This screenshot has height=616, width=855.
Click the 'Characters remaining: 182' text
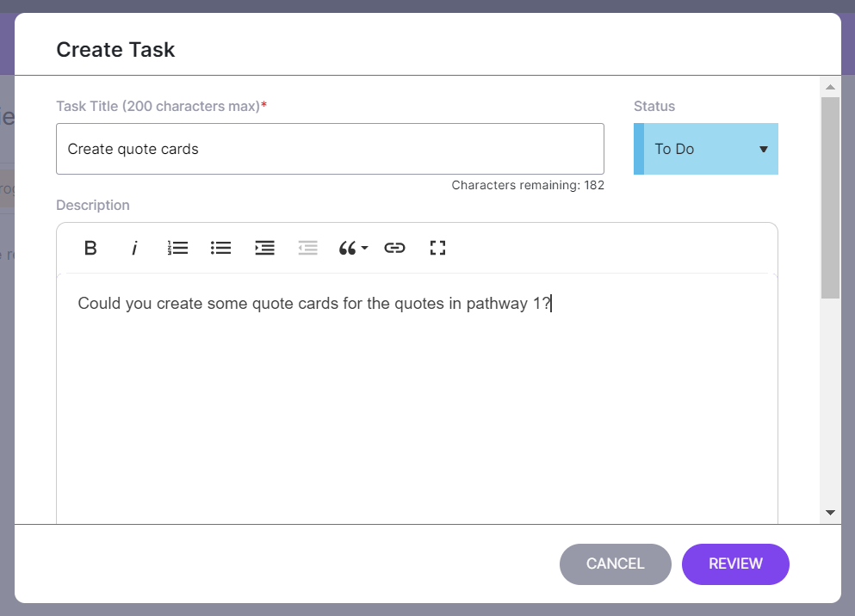pos(528,185)
